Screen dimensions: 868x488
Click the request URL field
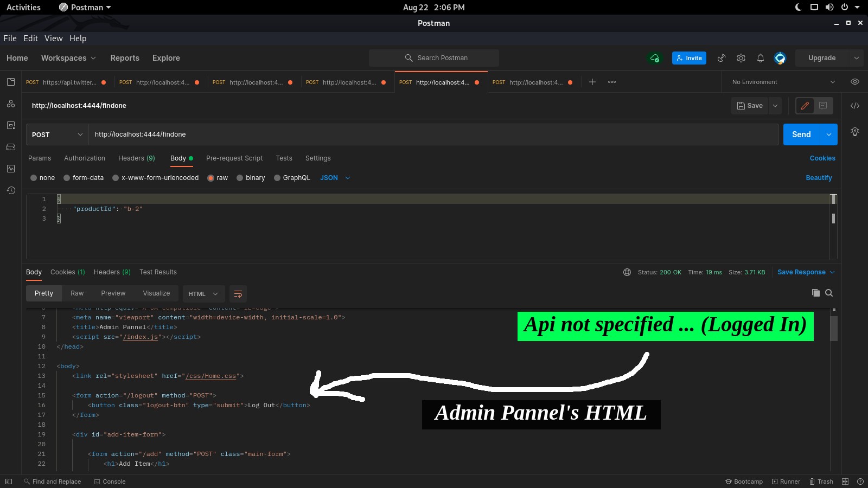click(380, 134)
